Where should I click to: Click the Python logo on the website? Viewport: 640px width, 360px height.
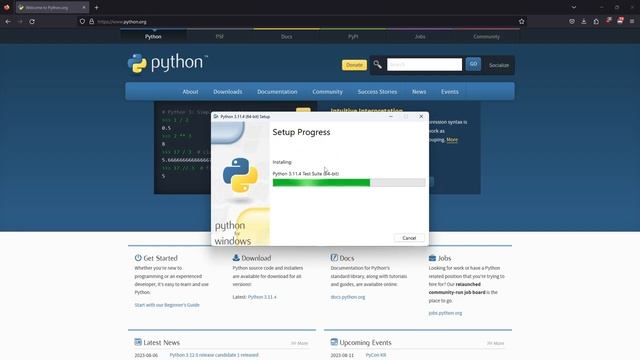coord(167,63)
